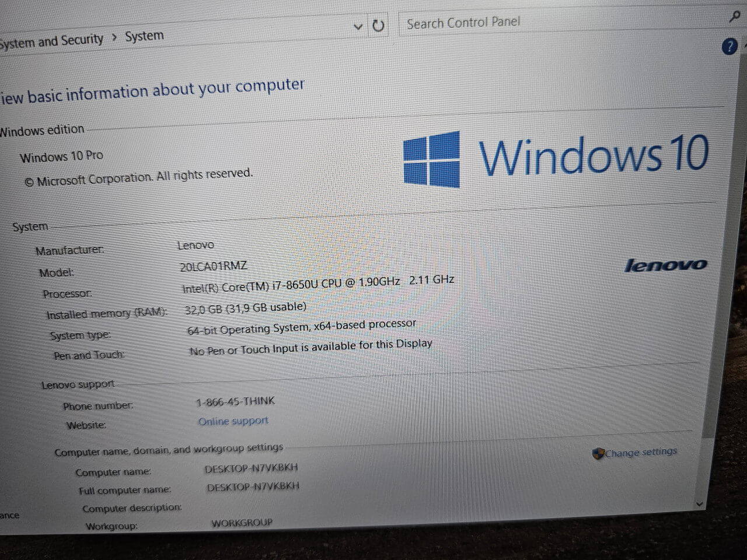Click the refresh icon beside the address bar
747x560 pixels.
(378, 26)
